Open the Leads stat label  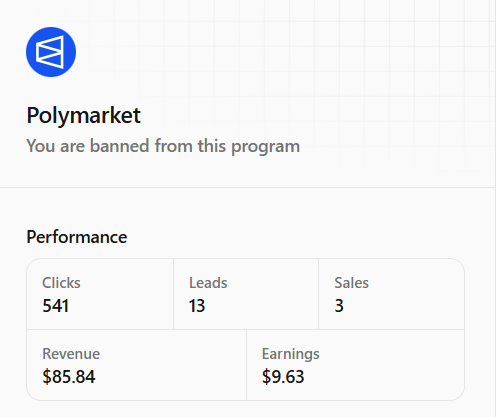(x=208, y=283)
